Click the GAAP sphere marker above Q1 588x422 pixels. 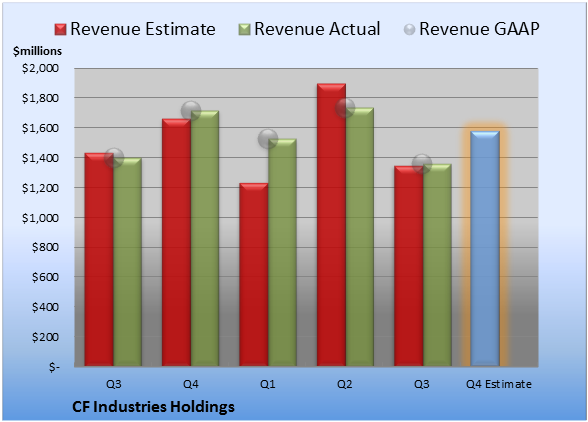pyautogui.click(x=268, y=139)
